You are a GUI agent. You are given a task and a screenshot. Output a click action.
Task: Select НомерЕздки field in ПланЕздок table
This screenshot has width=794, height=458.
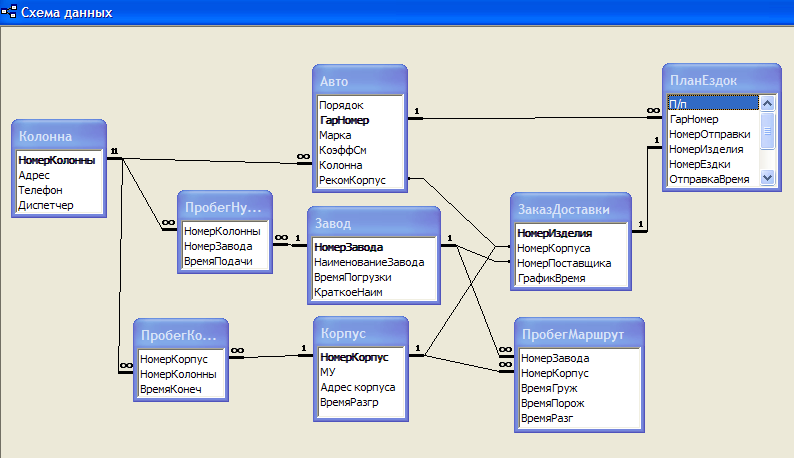[x=713, y=164]
